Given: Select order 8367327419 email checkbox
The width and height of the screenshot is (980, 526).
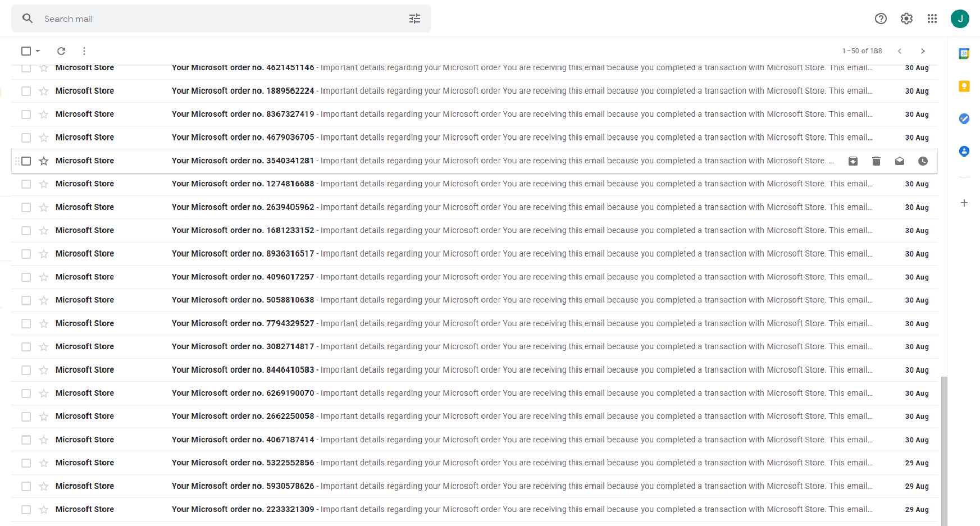Looking at the screenshot, I should coord(26,115).
